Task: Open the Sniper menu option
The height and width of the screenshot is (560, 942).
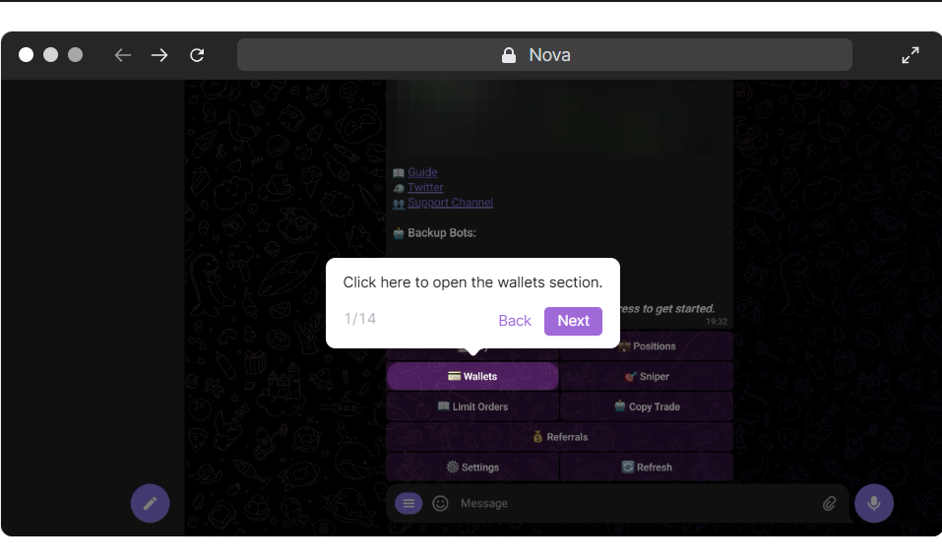Action: [647, 376]
